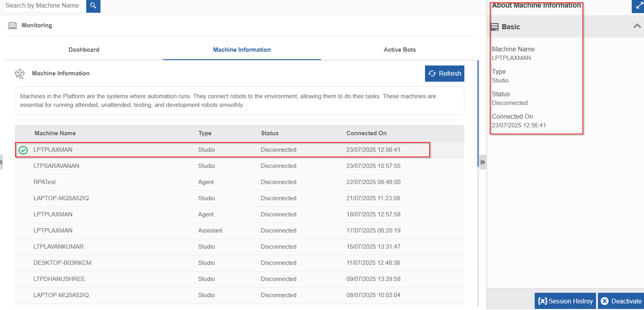Select the LTPDHANUSHREE machine row
This screenshot has height=310, width=644.
coord(239,279)
